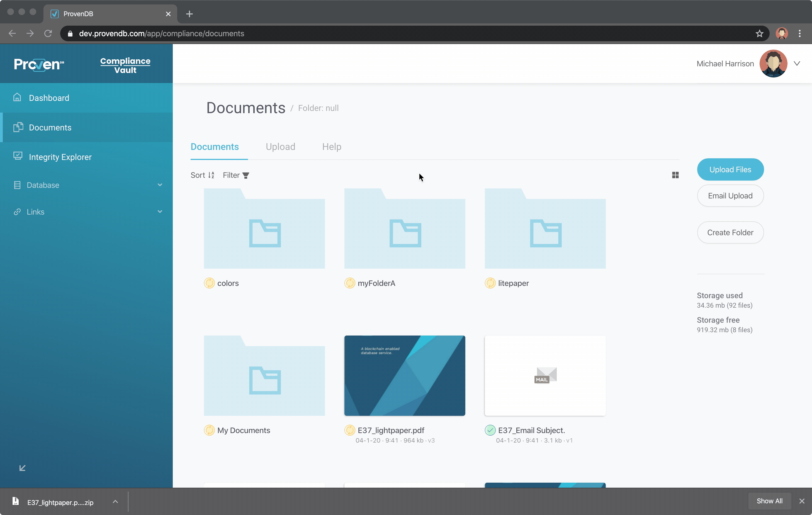The height and width of the screenshot is (515, 812).
Task: Switch to the Help tab
Action: click(332, 147)
